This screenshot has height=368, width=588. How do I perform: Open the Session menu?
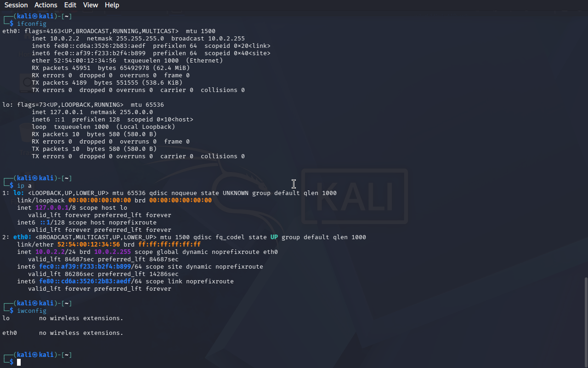tap(16, 5)
